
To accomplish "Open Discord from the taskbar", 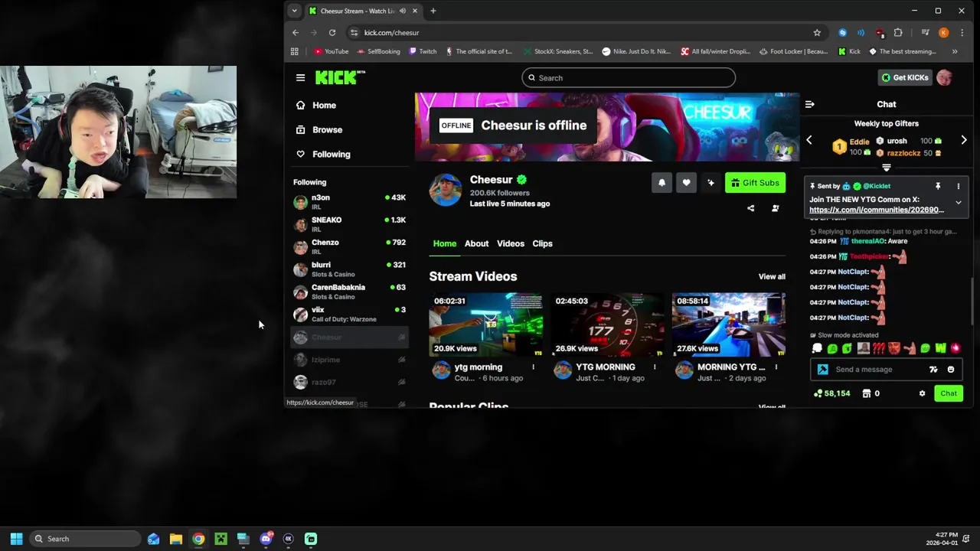I will (266, 539).
